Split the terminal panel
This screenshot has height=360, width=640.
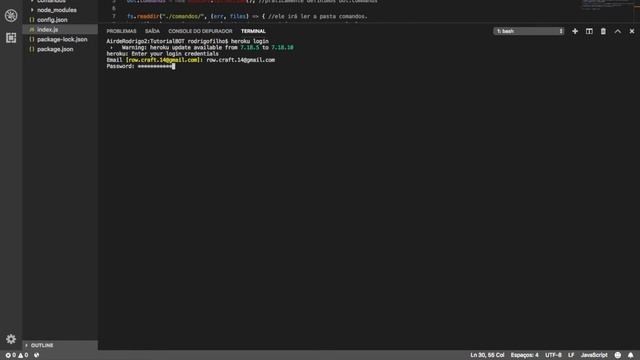pyautogui.click(x=589, y=31)
